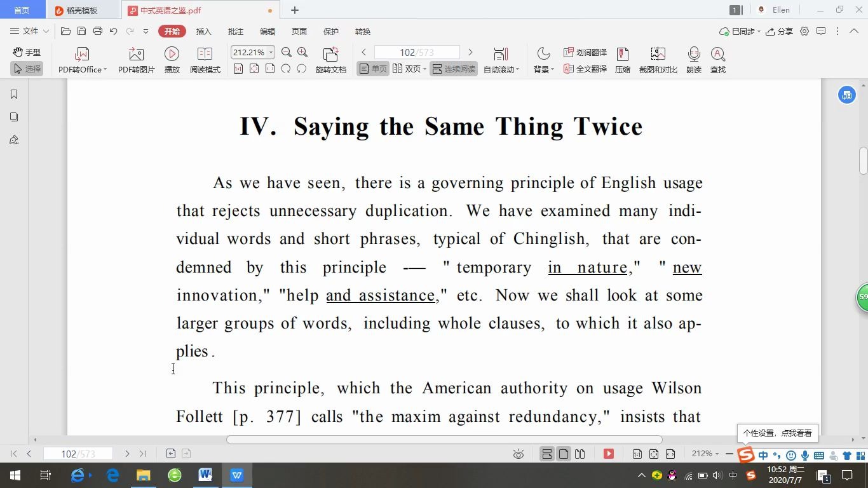Start slideshow with the 播放 button
868x488 pixels.
click(172, 61)
